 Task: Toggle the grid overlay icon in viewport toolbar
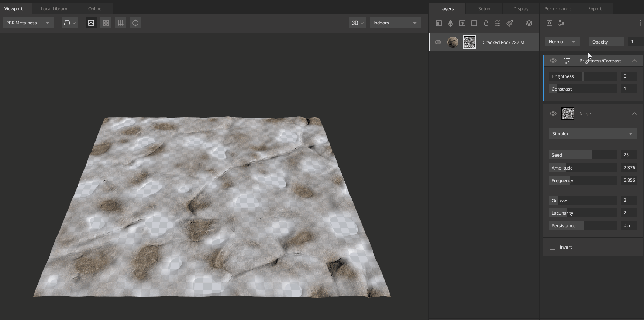coord(121,23)
